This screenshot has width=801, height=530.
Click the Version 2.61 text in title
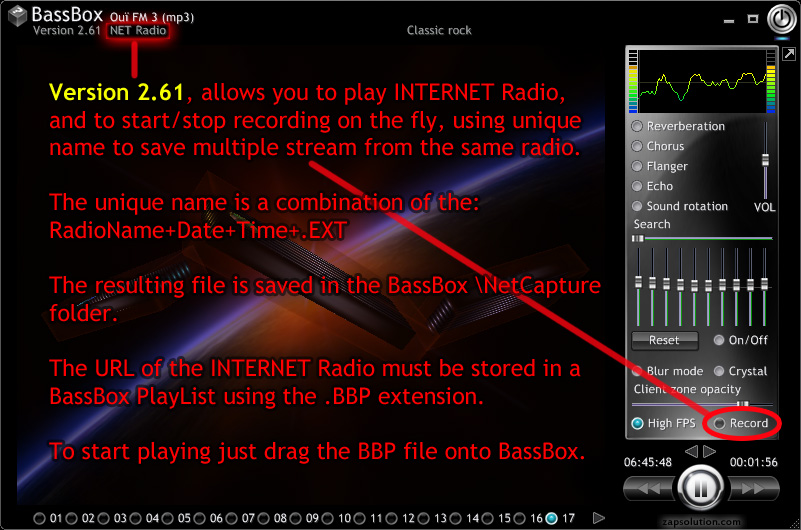click(66, 30)
